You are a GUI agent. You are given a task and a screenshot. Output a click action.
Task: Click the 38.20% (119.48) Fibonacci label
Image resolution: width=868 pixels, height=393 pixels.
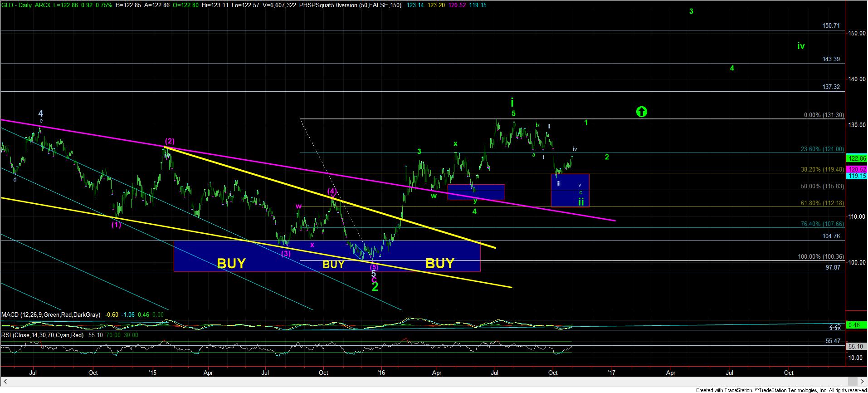pyautogui.click(x=822, y=169)
